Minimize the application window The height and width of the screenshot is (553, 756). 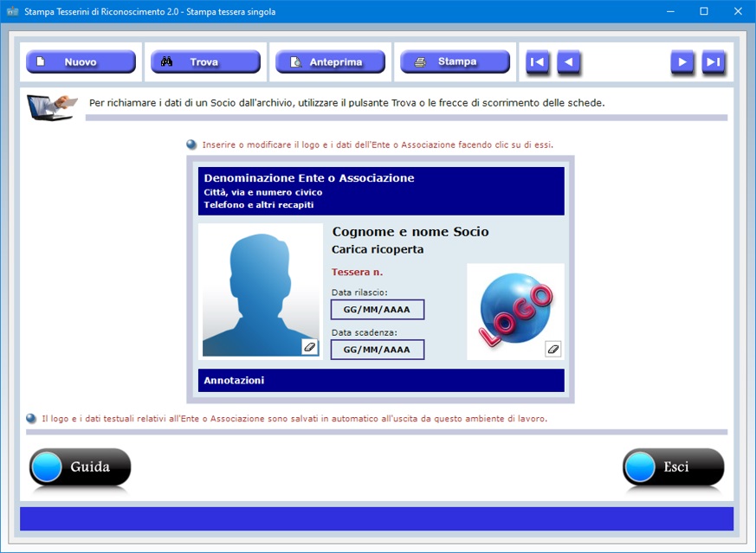[670, 11]
